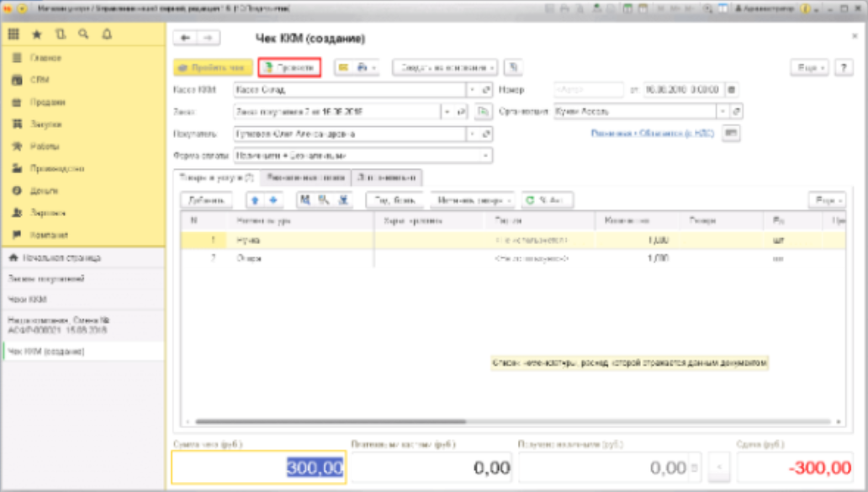Click the yellow Пробить чек button
The image size is (868, 492).
coord(212,68)
